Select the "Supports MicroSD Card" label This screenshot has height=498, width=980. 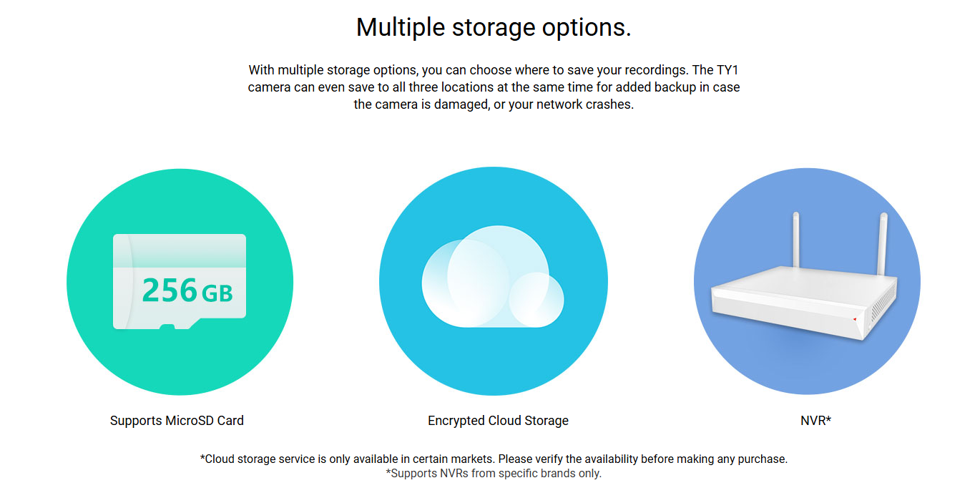tap(177, 421)
